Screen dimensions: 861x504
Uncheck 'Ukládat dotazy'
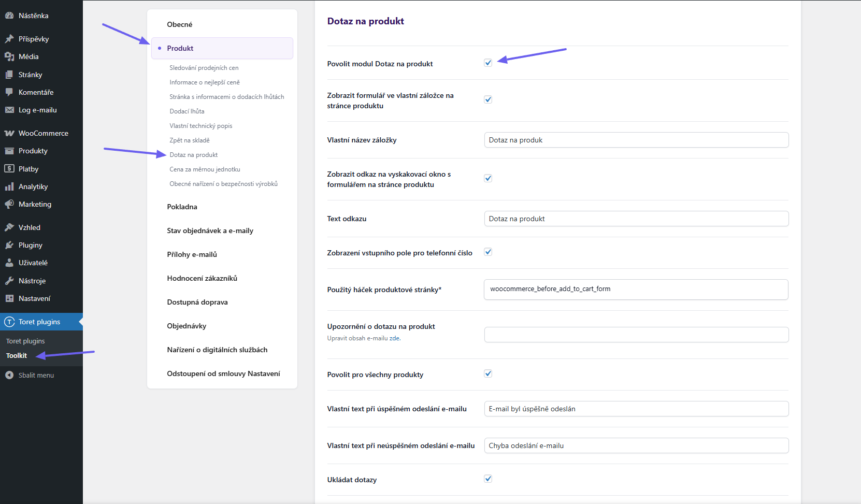[488, 479]
